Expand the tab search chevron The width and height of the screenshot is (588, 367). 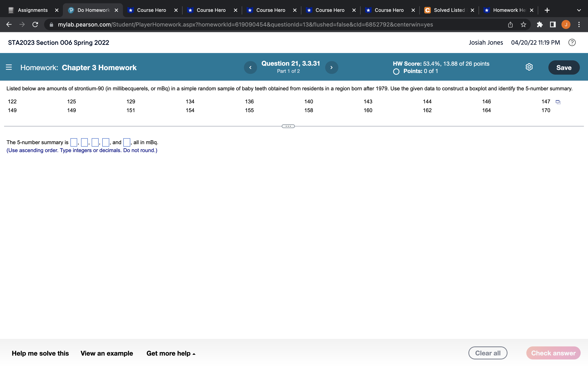[579, 10]
